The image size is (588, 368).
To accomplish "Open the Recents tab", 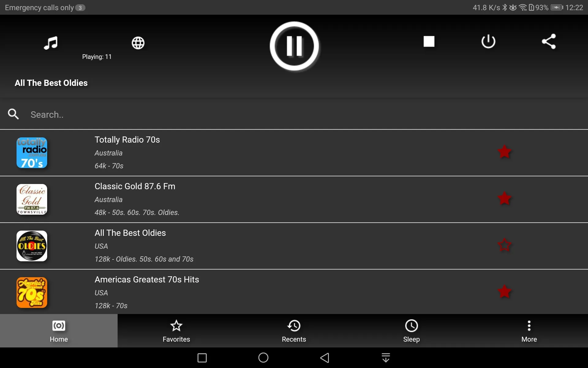I will tap(294, 331).
